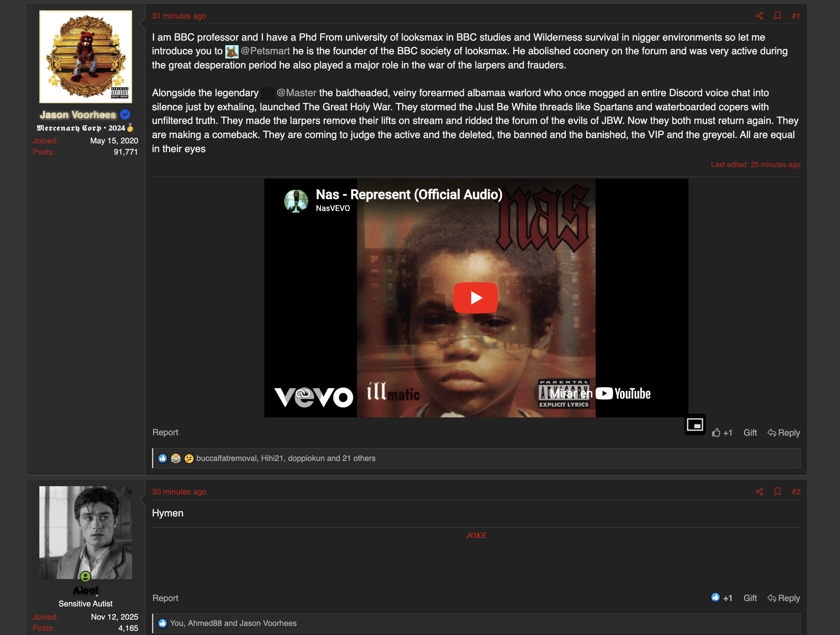Bookmark post #1
The height and width of the screenshot is (635, 840).
click(777, 16)
